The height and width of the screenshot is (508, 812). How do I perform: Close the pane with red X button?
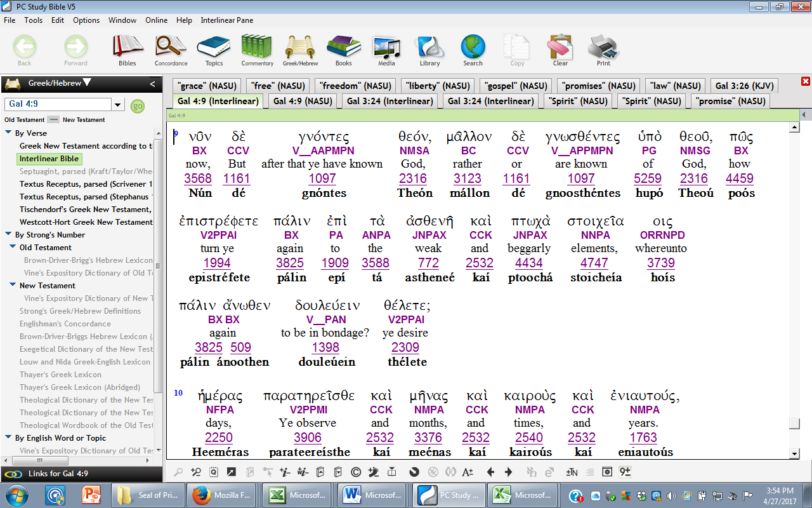[806, 82]
